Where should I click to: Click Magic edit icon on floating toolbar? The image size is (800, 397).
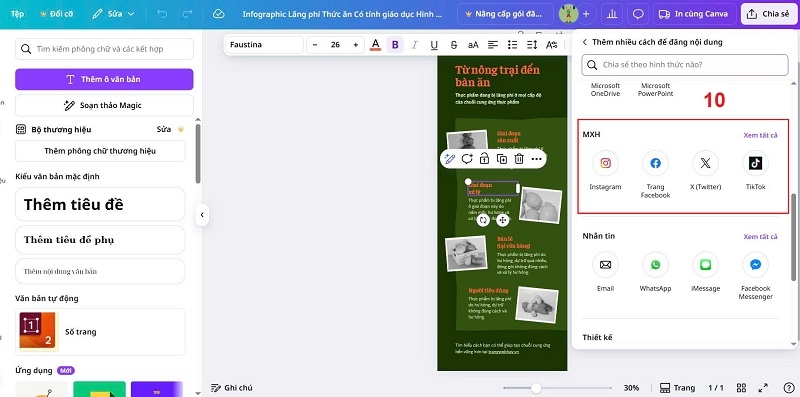(x=449, y=159)
